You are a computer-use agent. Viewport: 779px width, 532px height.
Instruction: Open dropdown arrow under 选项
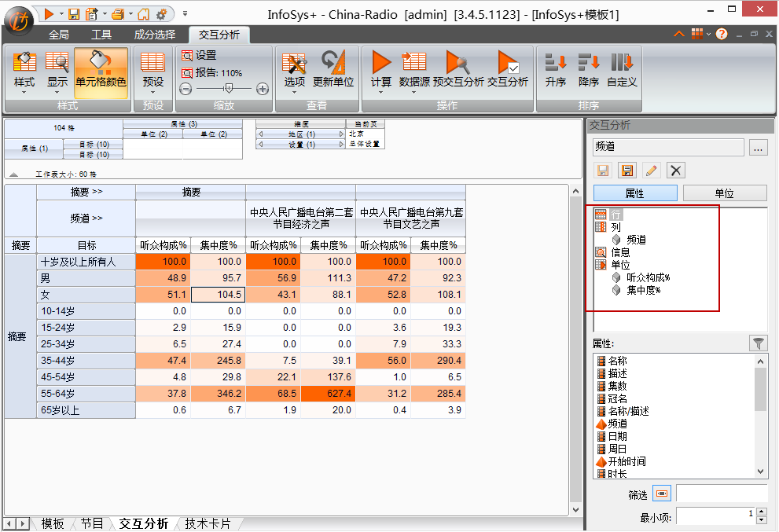point(294,93)
